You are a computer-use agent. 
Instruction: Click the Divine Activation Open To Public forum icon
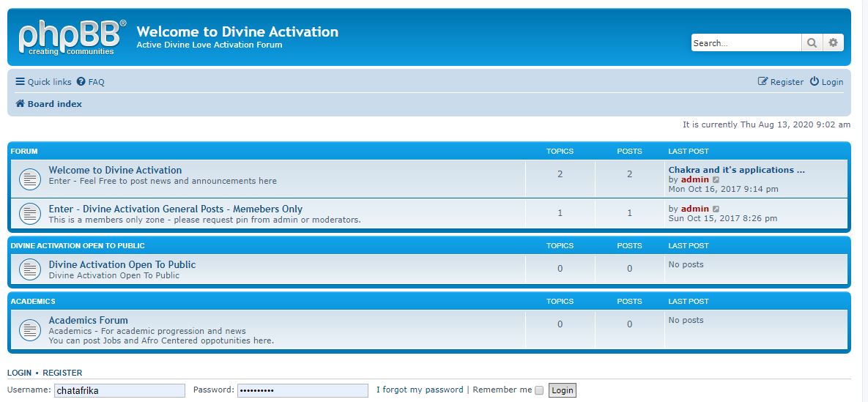pyautogui.click(x=29, y=269)
